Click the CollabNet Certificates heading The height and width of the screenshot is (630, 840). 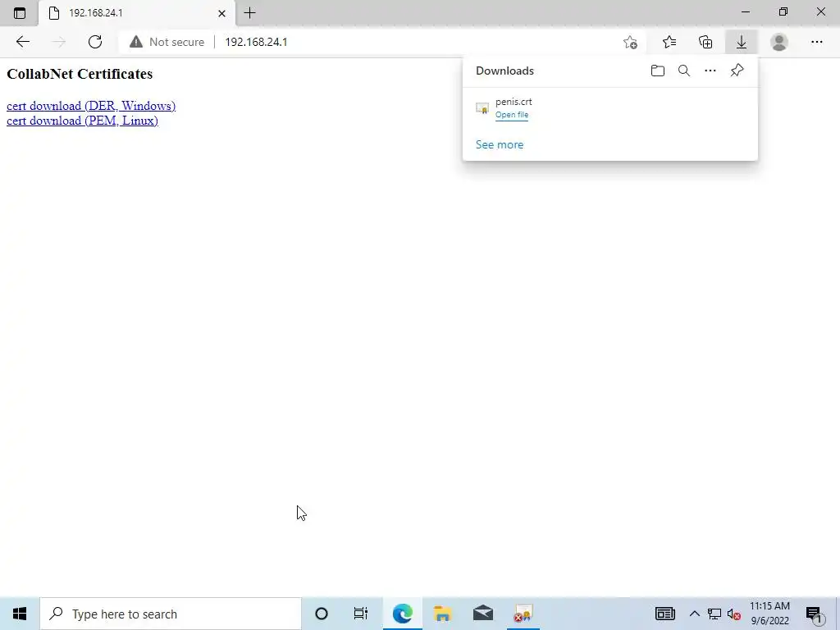[80, 74]
